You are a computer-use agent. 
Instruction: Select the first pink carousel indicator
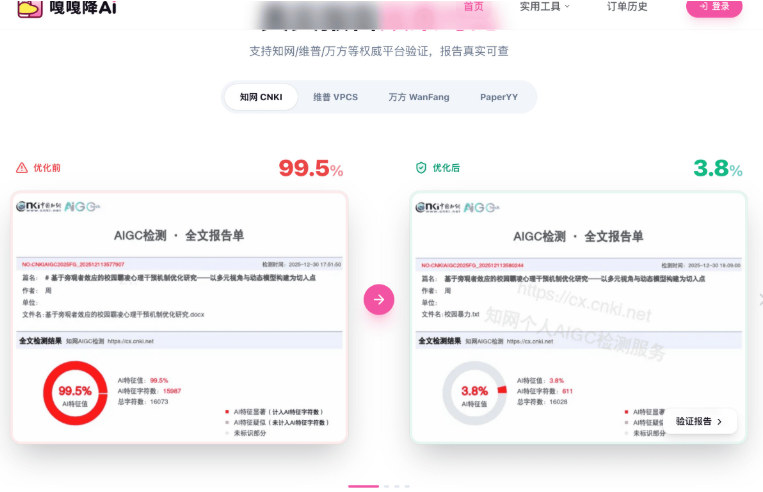coord(363,486)
